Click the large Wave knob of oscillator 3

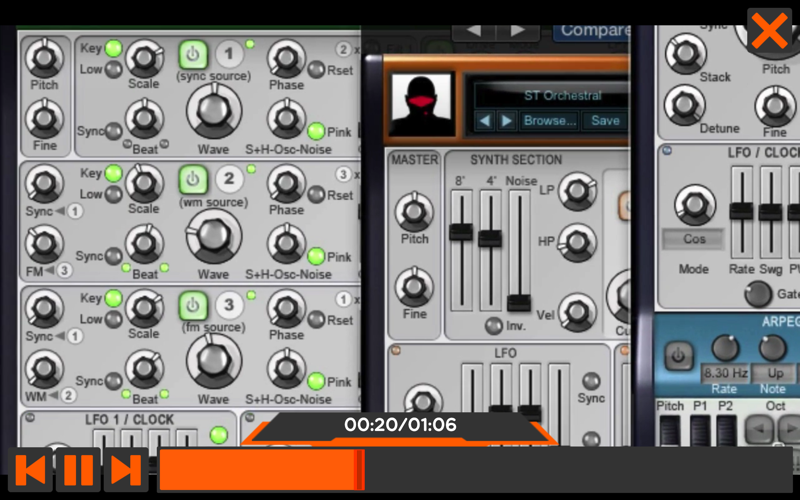pos(214,361)
